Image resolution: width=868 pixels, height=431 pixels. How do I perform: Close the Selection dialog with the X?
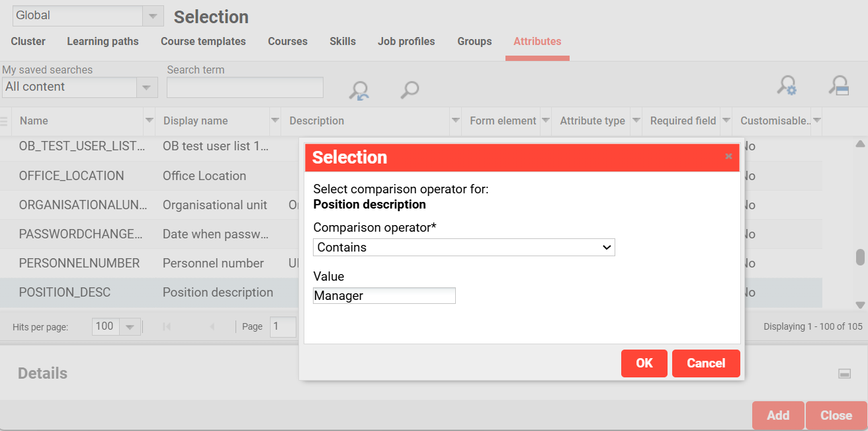(x=728, y=157)
